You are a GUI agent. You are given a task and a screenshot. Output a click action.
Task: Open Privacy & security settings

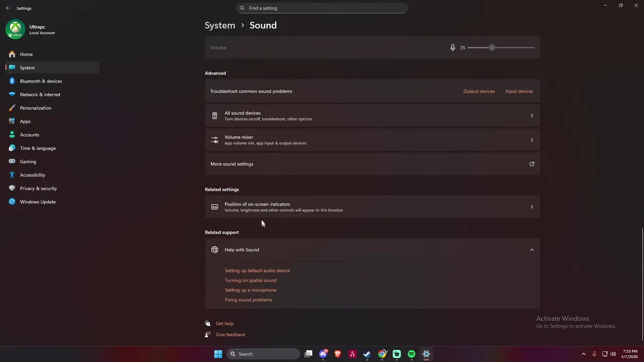tap(52, 189)
